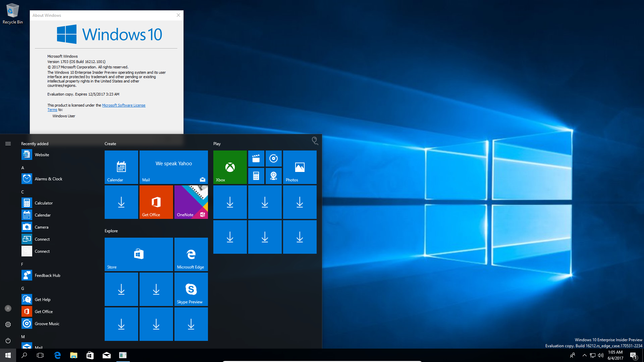Click the downloading tile below Skype Preview
Image resolution: width=644 pixels, height=362 pixels.
pyautogui.click(x=191, y=324)
